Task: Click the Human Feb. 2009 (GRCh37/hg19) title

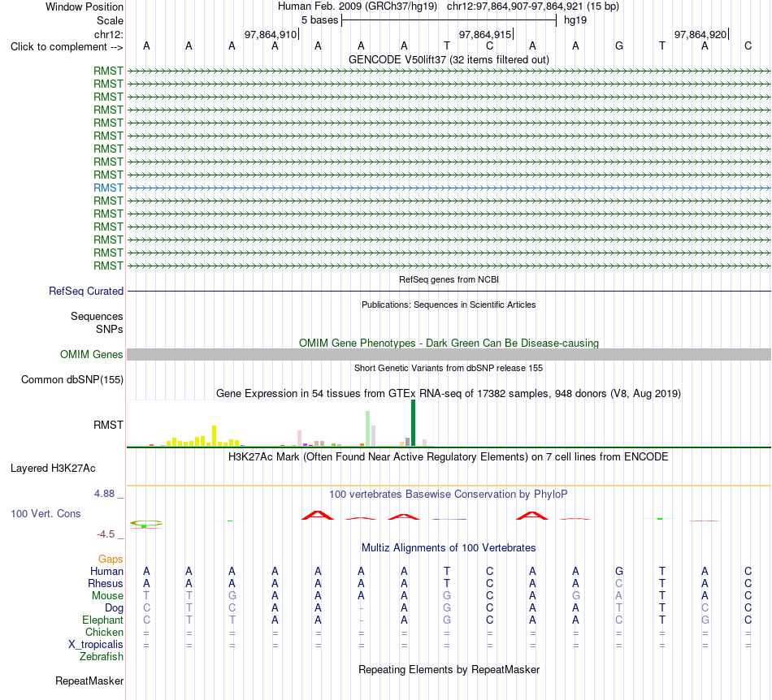Action: click(x=358, y=6)
